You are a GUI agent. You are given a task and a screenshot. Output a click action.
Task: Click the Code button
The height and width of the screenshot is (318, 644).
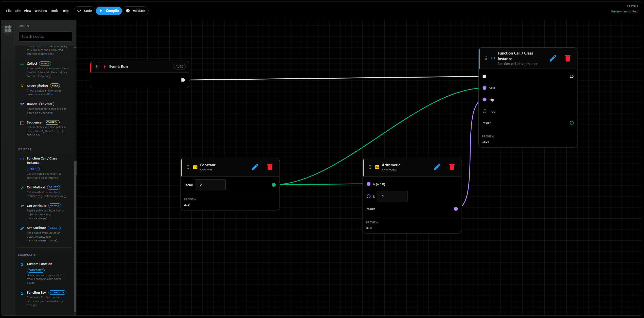[84, 11]
